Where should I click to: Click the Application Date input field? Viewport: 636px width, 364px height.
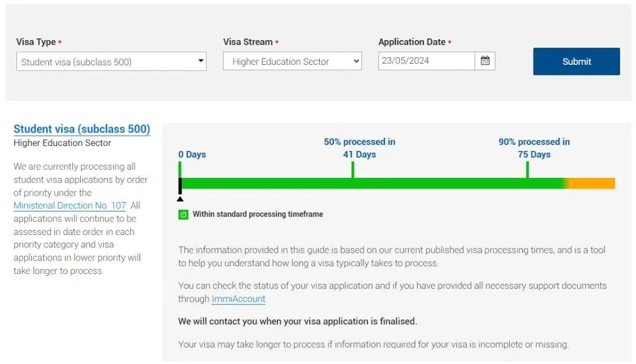click(x=426, y=61)
